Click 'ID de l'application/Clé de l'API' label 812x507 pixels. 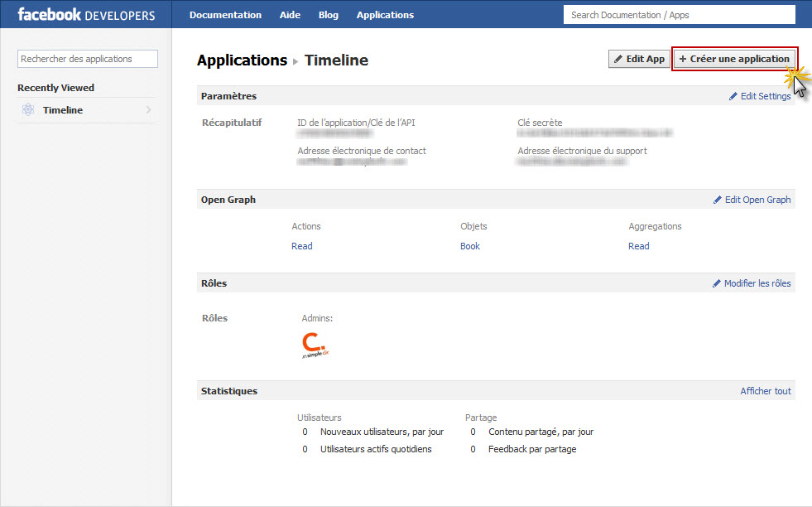point(356,123)
